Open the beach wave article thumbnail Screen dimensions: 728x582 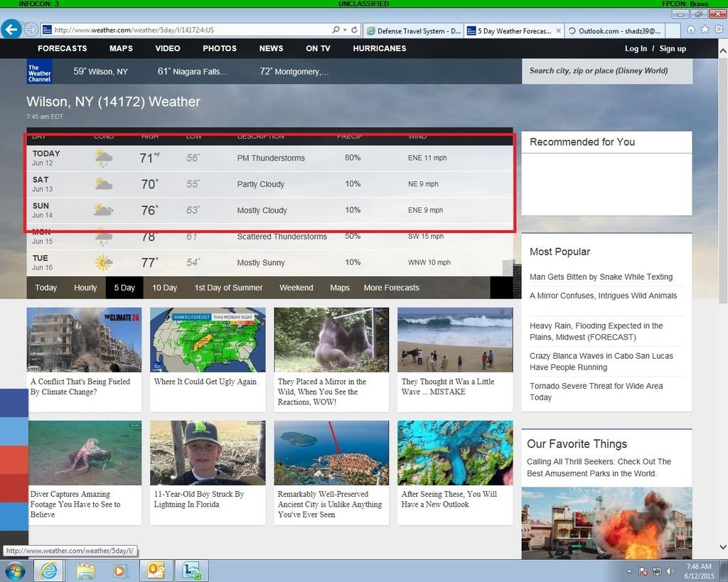[455, 340]
